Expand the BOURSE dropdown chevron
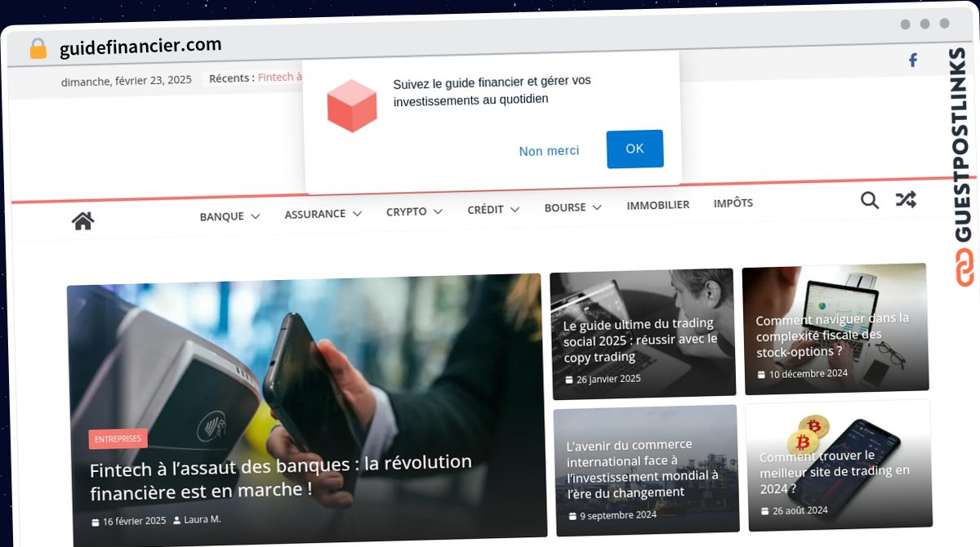 click(x=597, y=207)
